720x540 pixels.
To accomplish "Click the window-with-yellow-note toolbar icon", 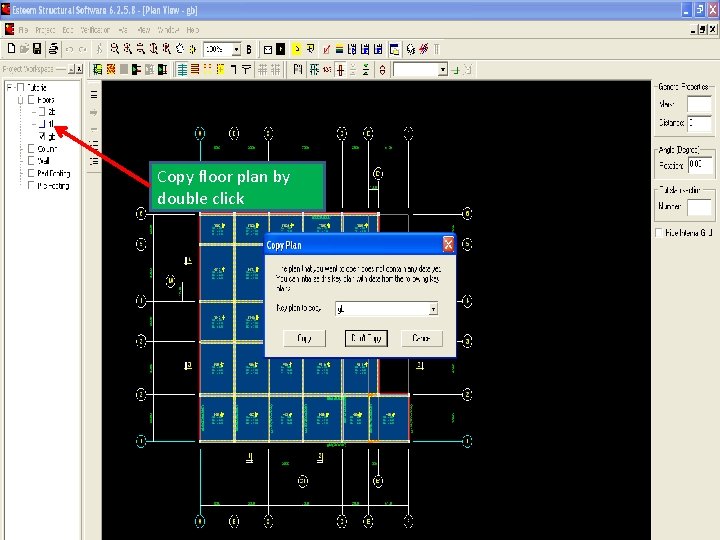I will [x=394, y=49].
